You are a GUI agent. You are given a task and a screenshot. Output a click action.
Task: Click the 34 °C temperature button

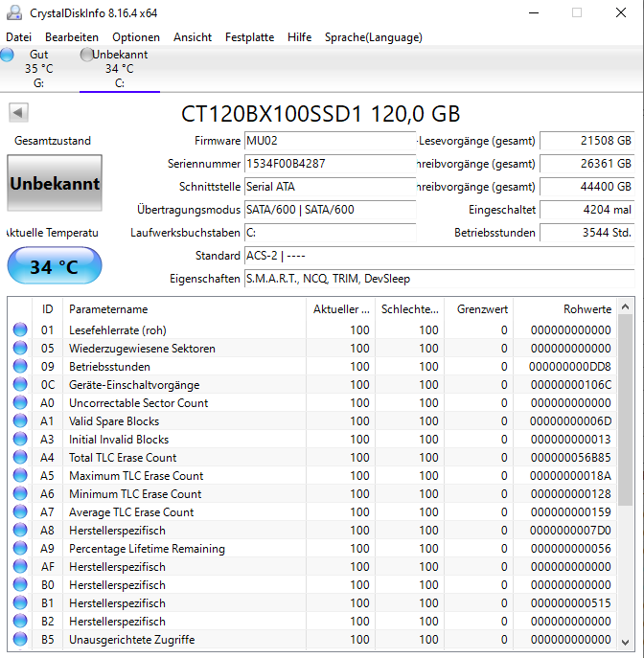click(x=55, y=265)
